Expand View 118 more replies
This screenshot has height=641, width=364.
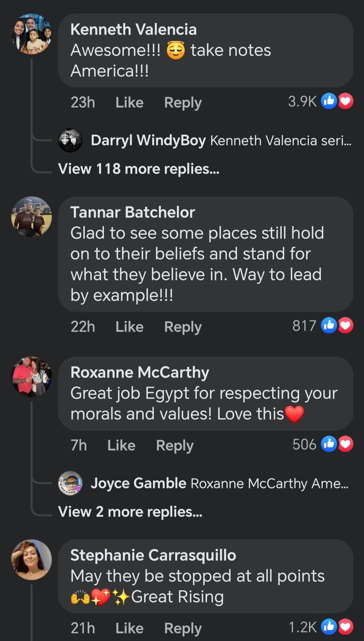point(138,169)
